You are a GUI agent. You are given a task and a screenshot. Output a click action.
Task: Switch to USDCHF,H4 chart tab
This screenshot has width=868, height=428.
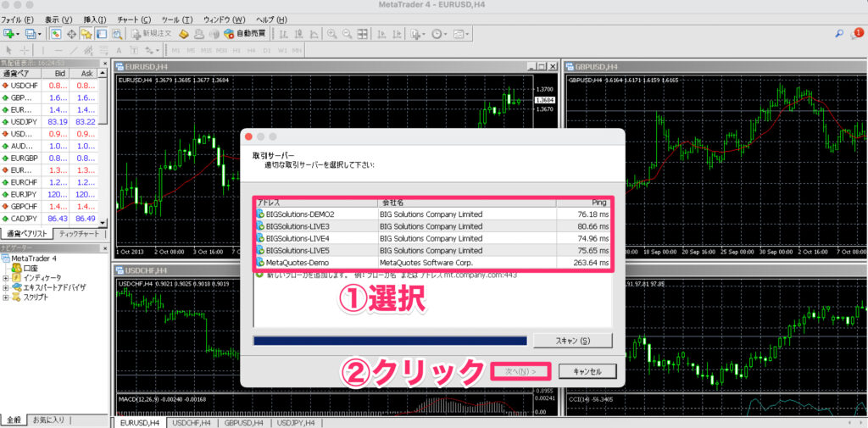click(192, 422)
